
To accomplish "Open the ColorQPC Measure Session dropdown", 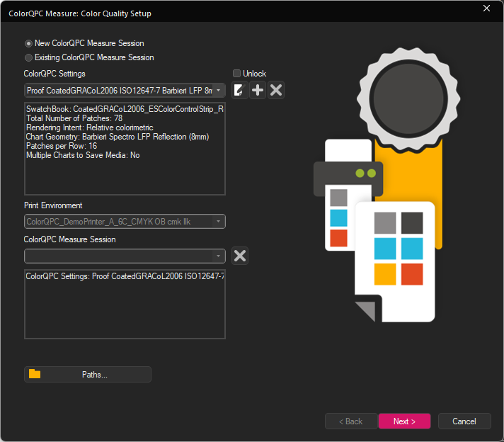I will 125,256.
